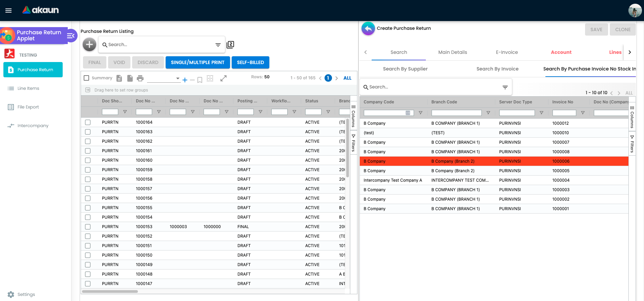
Task: Click the minus remove view icon
Action: point(192,80)
